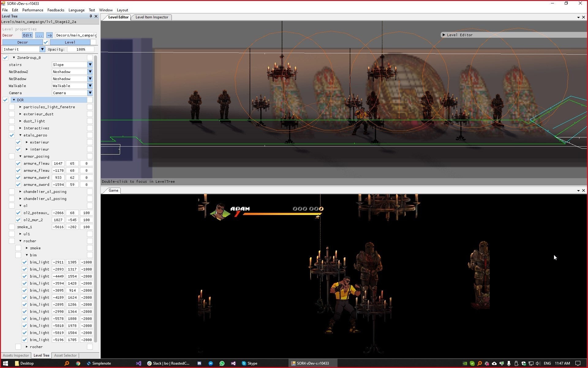588x368 pixels.
Task: Open the Level Editor panel options arrow
Action: [x=578, y=17]
